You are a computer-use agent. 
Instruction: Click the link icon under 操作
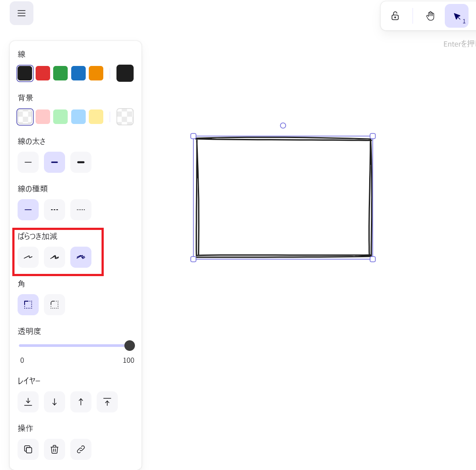pyautogui.click(x=81, y=449)
